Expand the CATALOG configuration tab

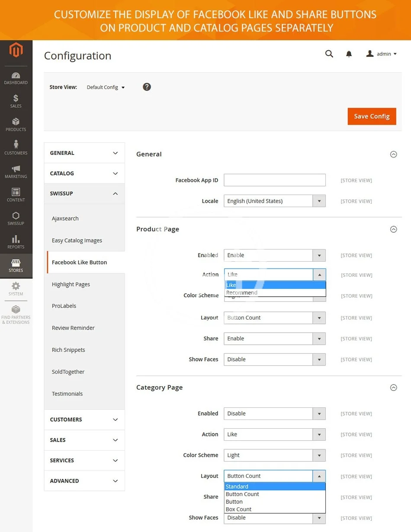click(84, 173)
